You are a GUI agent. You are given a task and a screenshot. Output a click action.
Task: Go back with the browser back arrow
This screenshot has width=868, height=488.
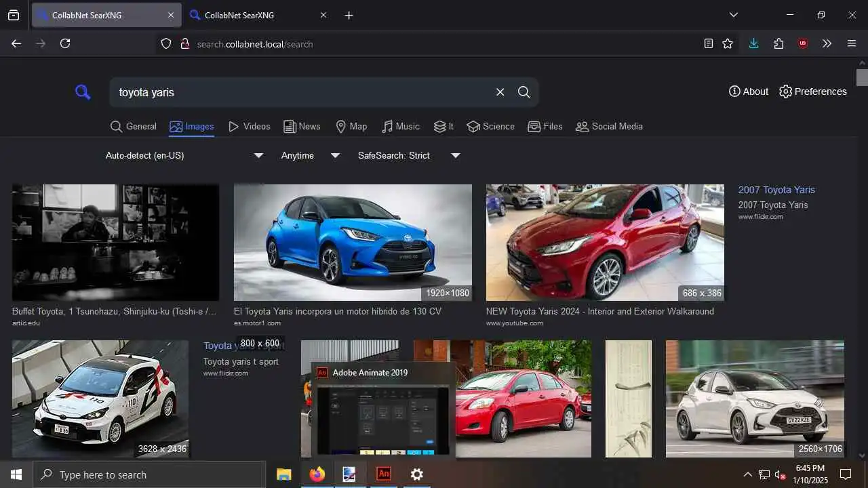pyautogui.click(x=16, y=43)
